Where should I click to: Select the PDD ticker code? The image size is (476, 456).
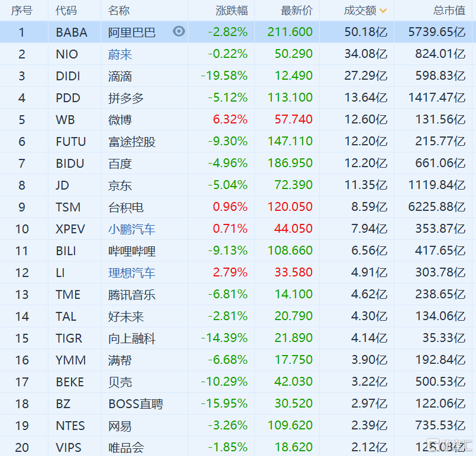pos(68,98)
